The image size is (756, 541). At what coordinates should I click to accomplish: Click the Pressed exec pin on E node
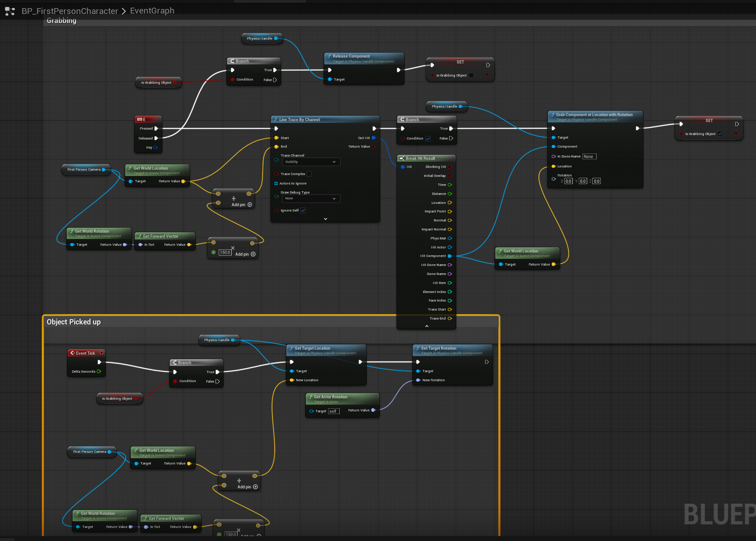click(156, 129)
